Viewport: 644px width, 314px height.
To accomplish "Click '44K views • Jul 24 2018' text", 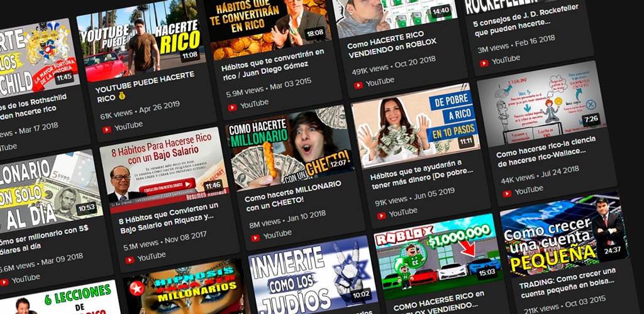I will click(540, 174).
